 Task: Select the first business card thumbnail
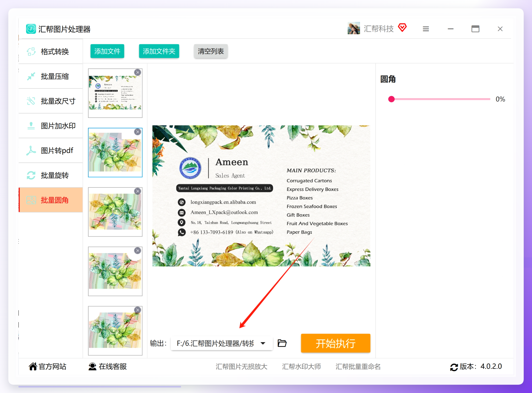pos(115,93)
